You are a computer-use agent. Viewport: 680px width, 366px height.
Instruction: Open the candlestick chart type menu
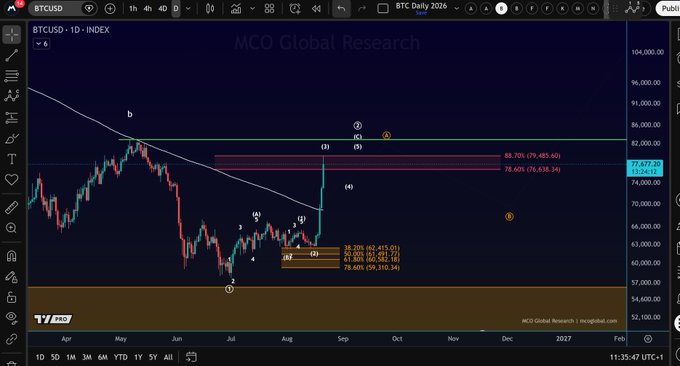coord(210,9)
